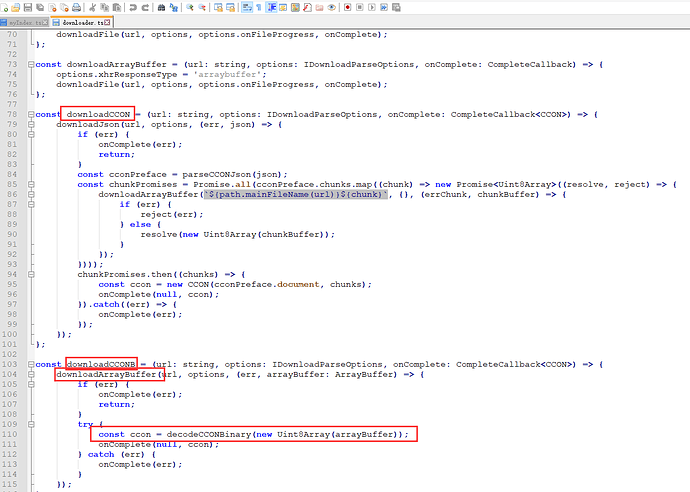Viewport: 690px width, 492px height.
Task: Open the Replace dialog icon
Action: pos(173,7)
